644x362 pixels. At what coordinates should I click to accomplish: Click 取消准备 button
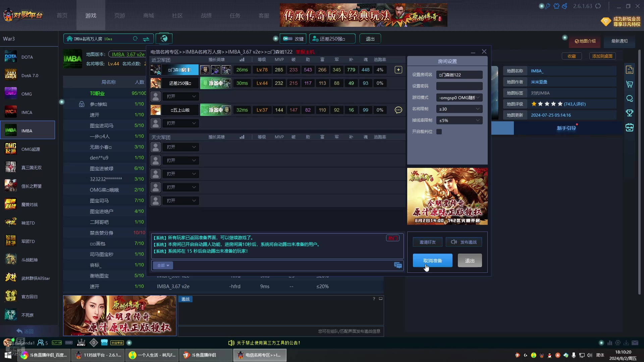pos(432,260)
